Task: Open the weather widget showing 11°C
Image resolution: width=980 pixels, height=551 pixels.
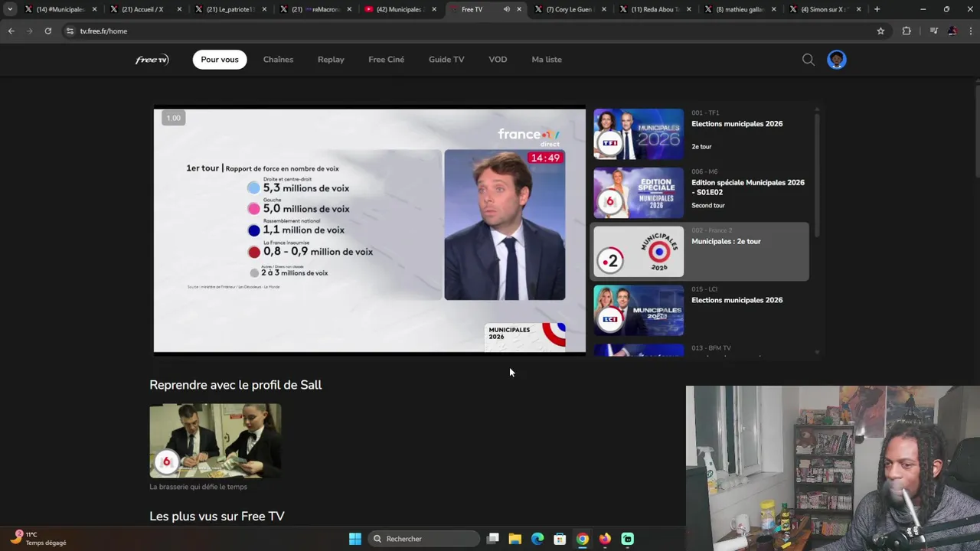Action: 38,539
